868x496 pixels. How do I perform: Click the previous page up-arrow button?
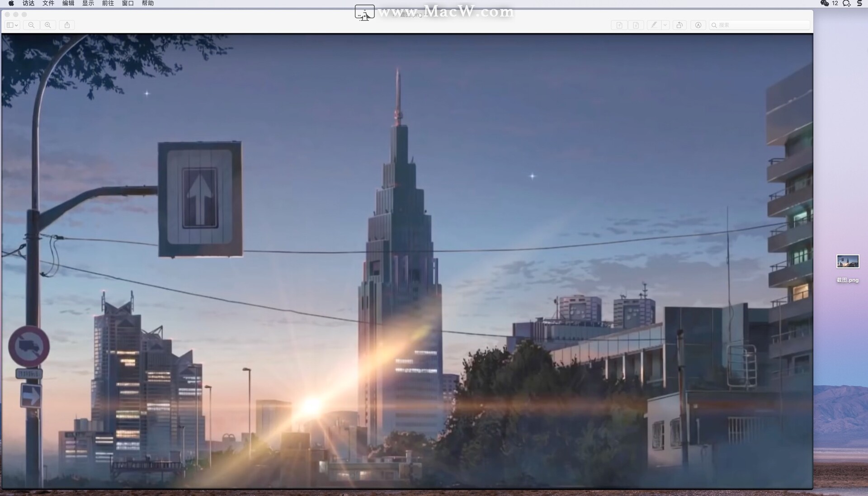619,25
